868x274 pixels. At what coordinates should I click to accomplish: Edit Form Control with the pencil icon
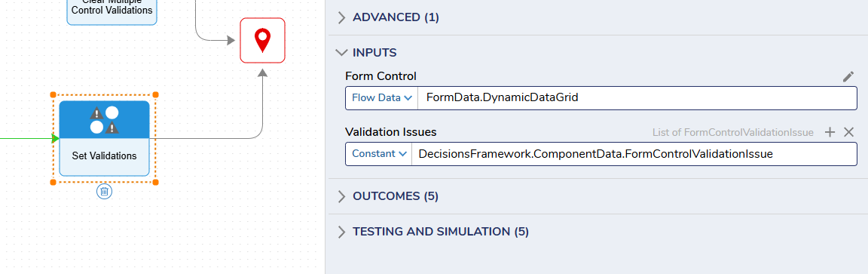[x=848, y=76]
